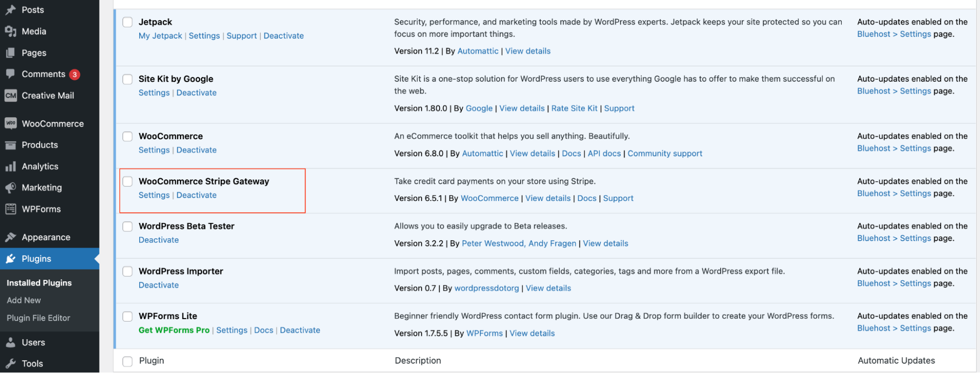Click the red 3 comments badge
980x373 pixels.
pyautogui.click(x=75, y=75)
